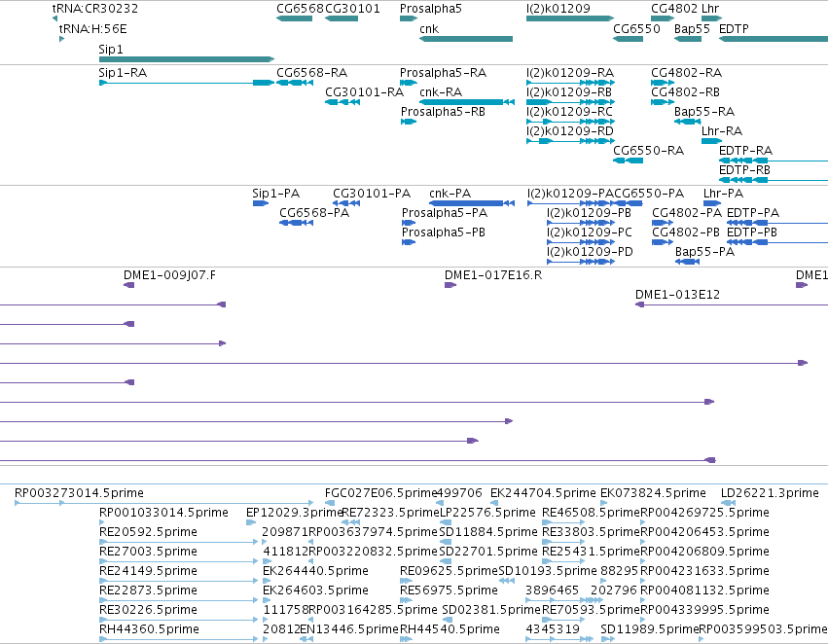The height and width of the screenshot is (644, 828).
Task: Click the tRNA:H:56E gene label
Action: 92,29
